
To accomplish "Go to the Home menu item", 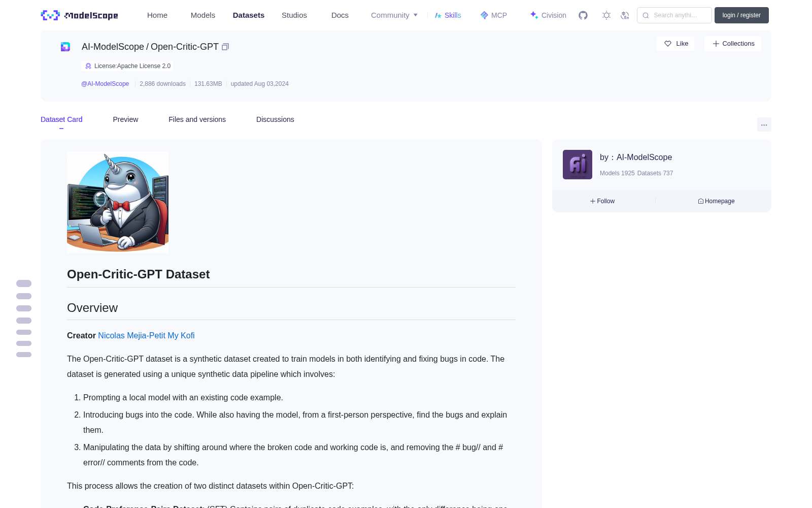I will [x=157, y=15].
